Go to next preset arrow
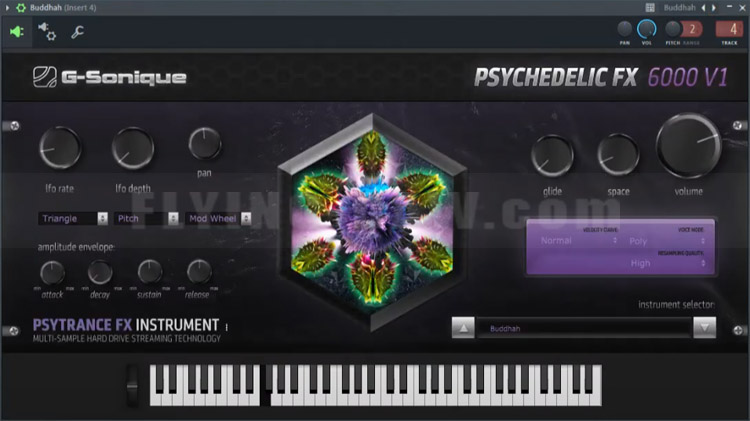This screenshot has width=750, height=421. click(714, 8)
